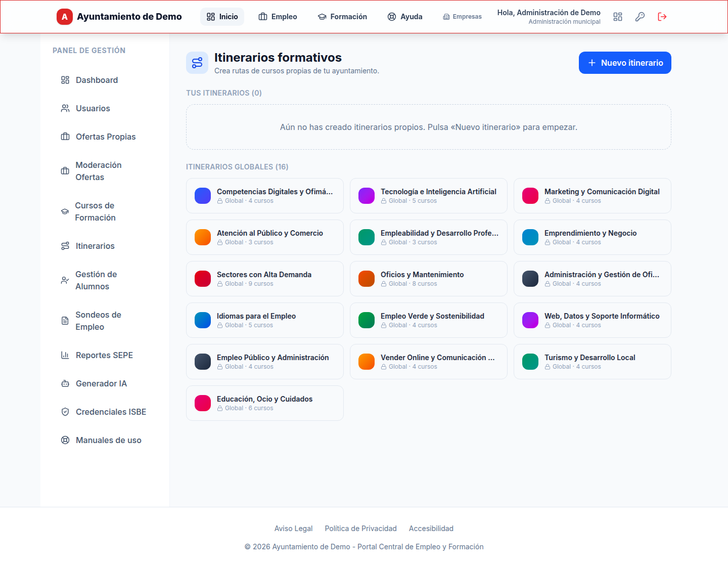Image resolution: width=728 pixels, height=568 pixels.
Task: Click the Formación cap icon in navbar
Action: coord(322,17)
